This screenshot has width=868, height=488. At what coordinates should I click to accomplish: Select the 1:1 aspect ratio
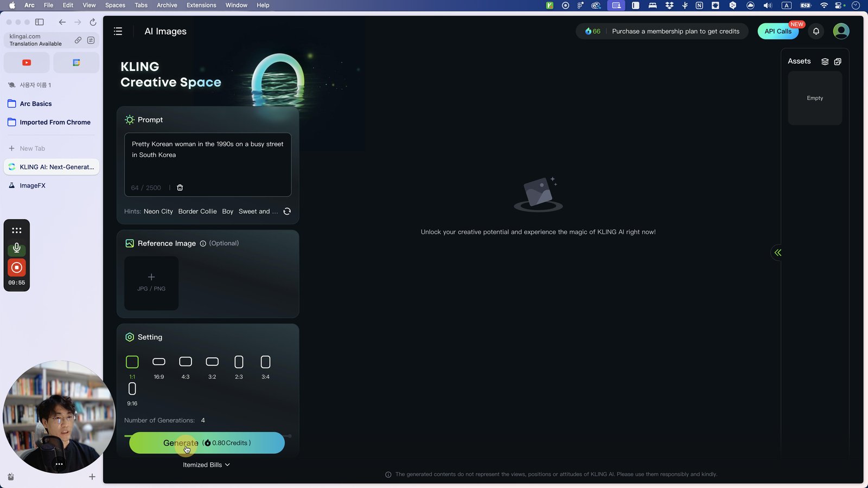click(132, 367)
